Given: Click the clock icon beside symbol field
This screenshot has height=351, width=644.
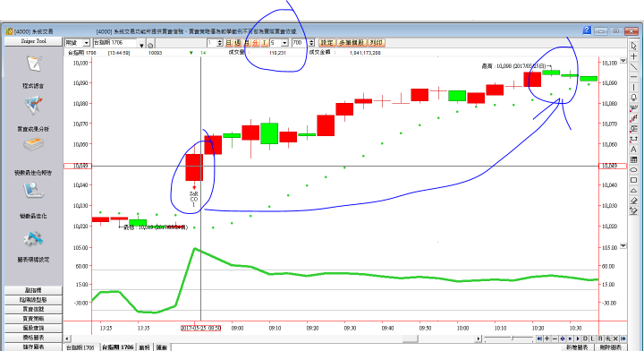Looking at the screenshot, I should coord(151,45).
